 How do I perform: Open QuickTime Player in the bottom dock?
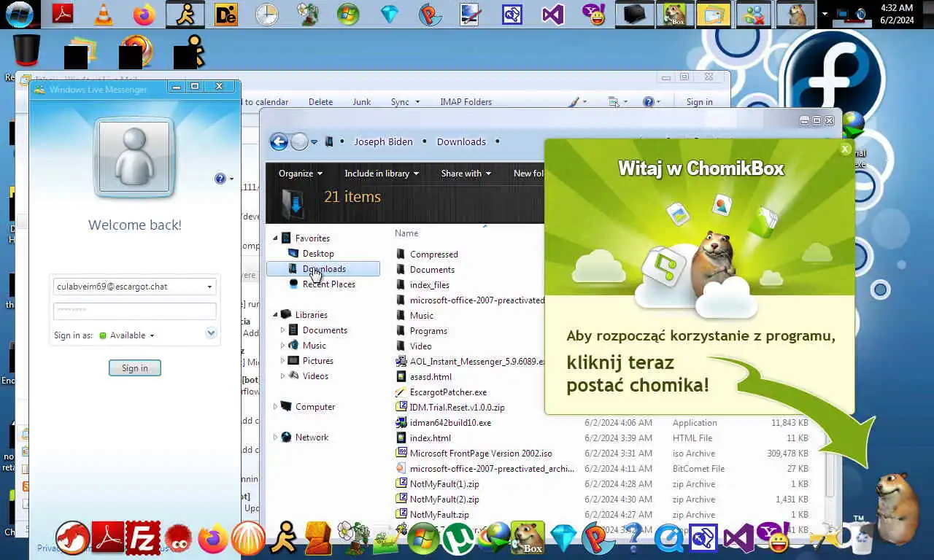click(x=669, y=540)
